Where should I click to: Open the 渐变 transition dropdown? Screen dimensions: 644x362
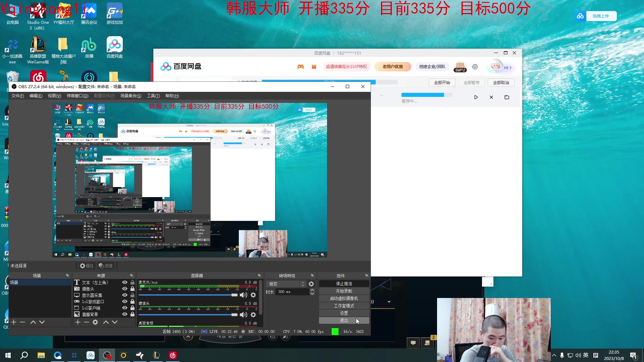coord(286,284)
